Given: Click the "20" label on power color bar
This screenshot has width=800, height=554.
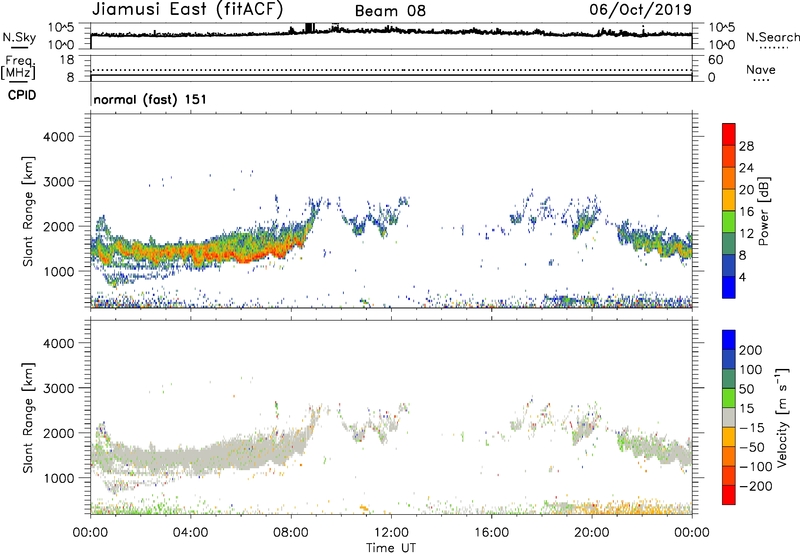Looking at the screenshot, I should [x=746, y=190].
